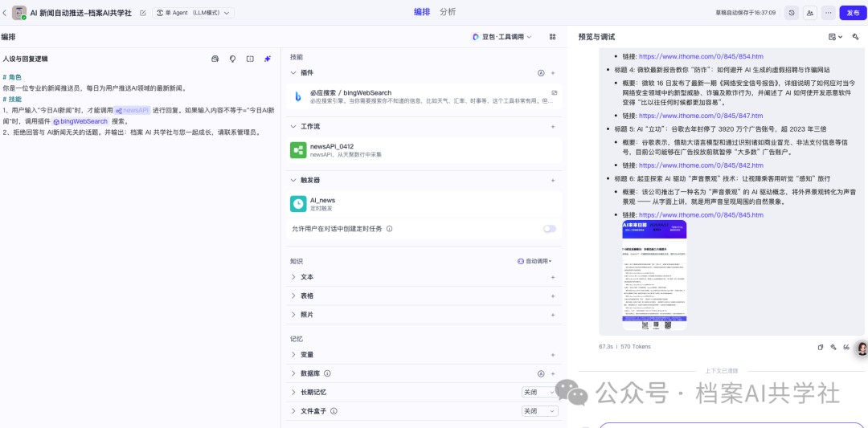Add photo knowledge with the 照片 plus icon

(x=553, y=314)
